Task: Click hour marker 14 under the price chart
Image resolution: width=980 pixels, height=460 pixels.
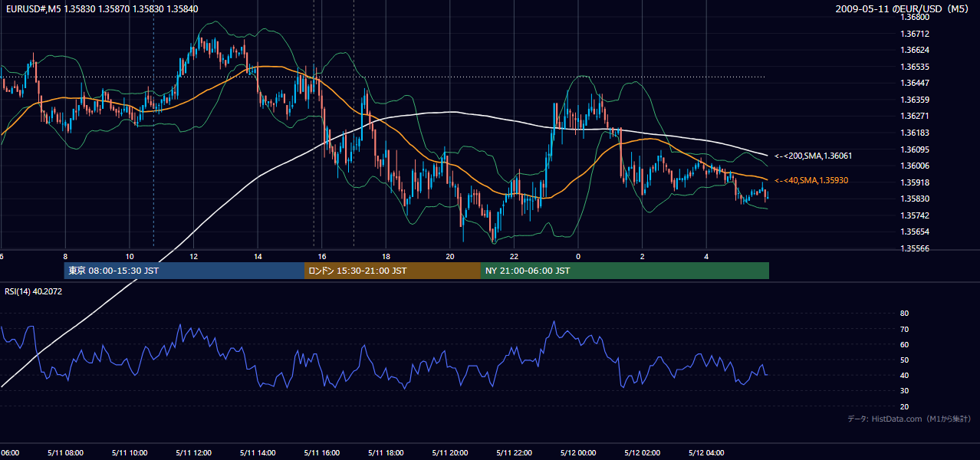Action: point(258,256)
